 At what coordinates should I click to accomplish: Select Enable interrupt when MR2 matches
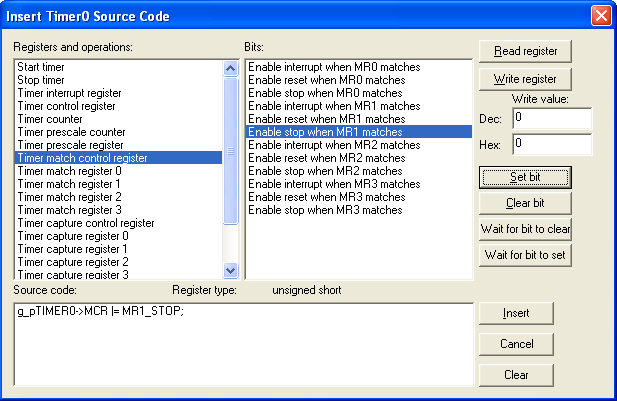click(x=359, y=145)
